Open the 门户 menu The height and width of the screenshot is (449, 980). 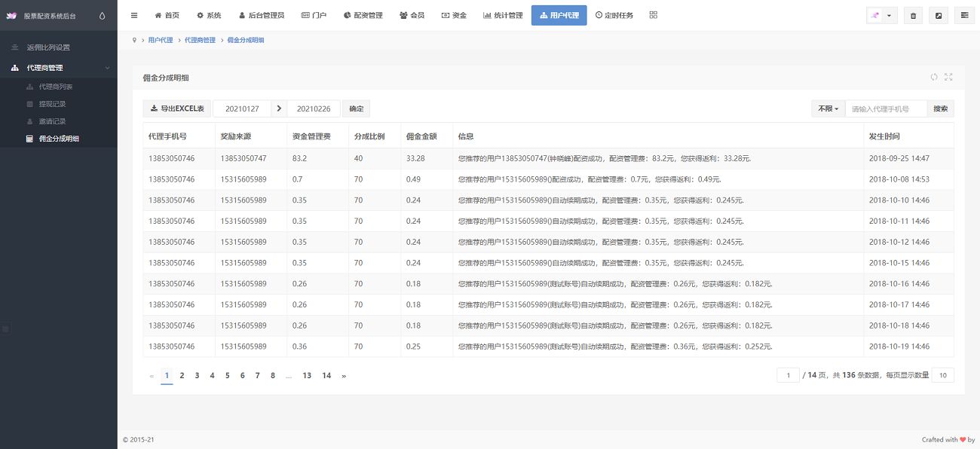314,15
